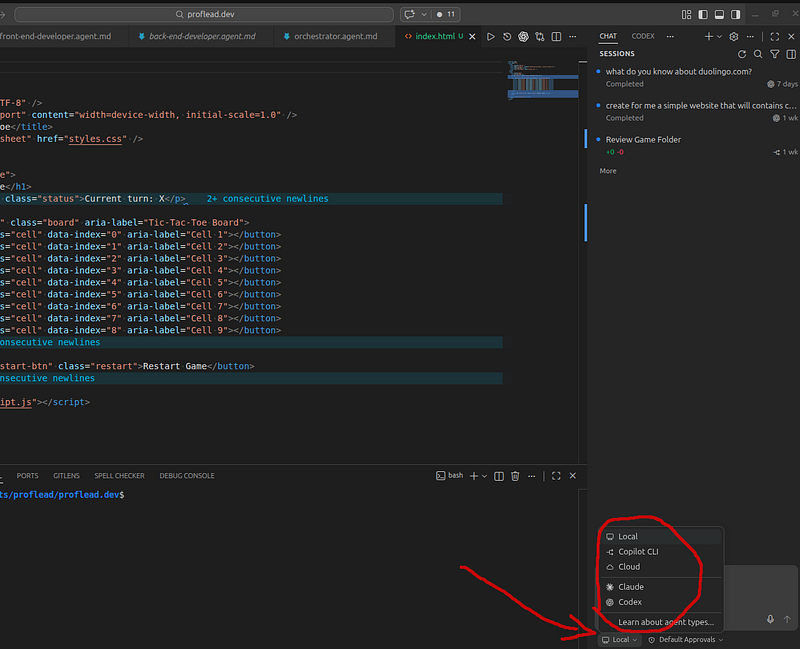Toggle the sessions side-by-side layout icon
The width and height of the screenshot is (800, 649).
(x=791, y=54)
